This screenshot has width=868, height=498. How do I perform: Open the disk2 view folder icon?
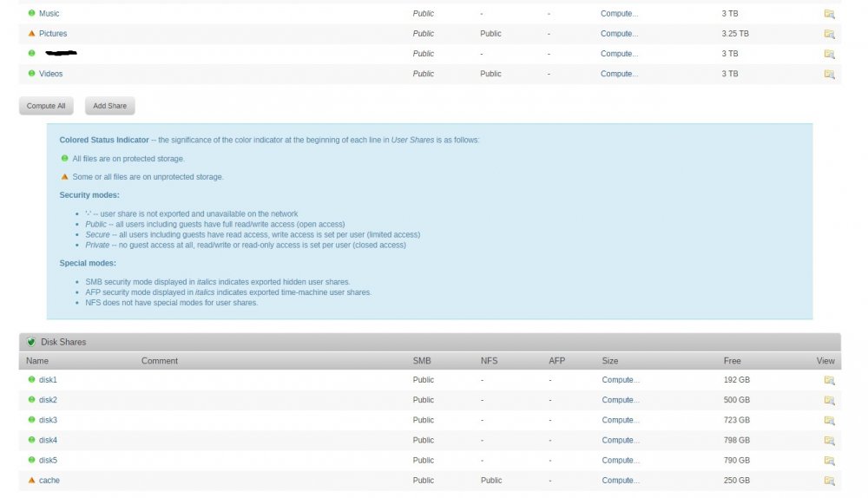tap(829, 400)
